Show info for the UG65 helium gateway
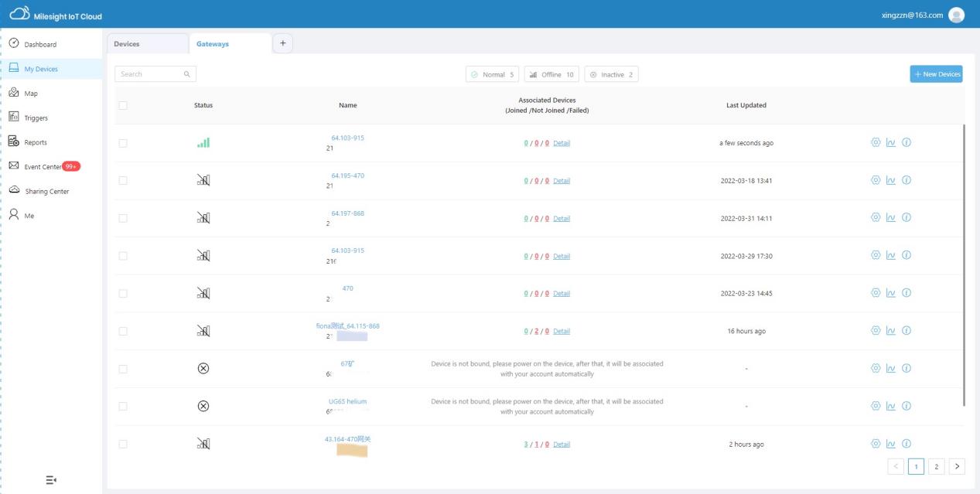 907,406
